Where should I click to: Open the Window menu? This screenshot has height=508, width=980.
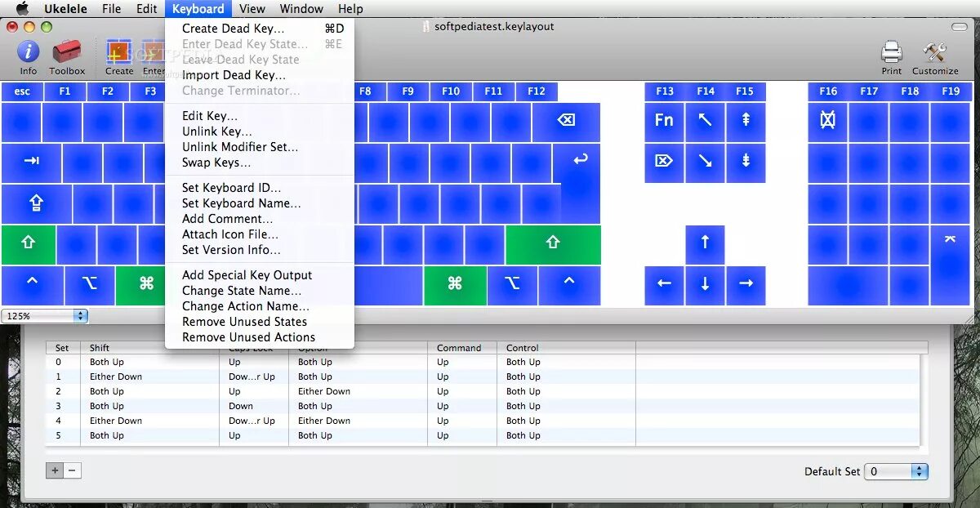click(301, 9)
